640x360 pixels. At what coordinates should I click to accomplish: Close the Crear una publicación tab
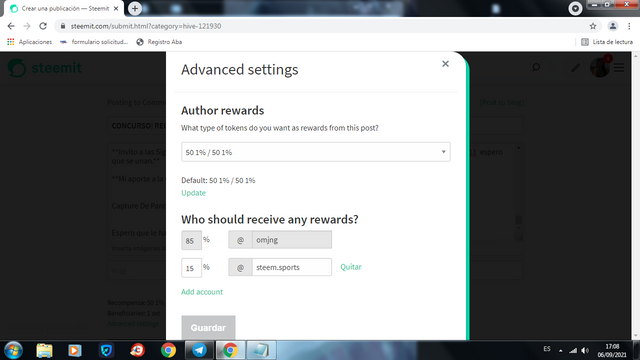116,9
